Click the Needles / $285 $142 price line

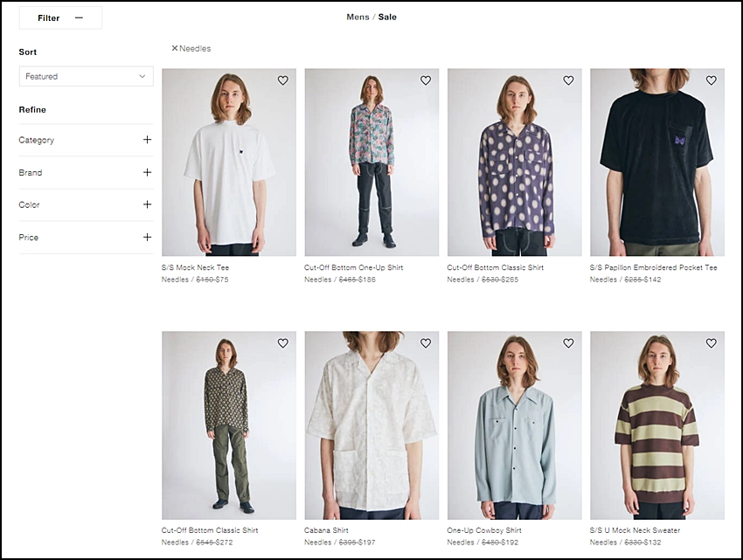(x=625, y=280)
